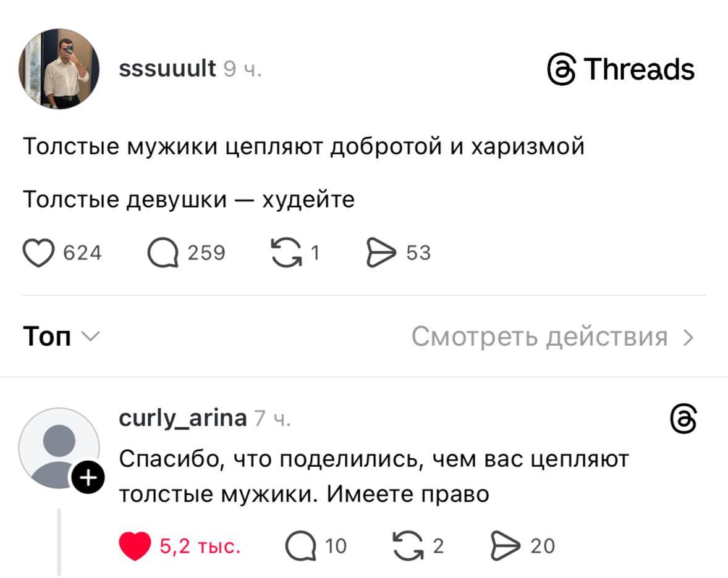The width and height of the screenshot is (728, 578).
Task: Open comments on the sssuuult post
Action: [x=163, y=253]
